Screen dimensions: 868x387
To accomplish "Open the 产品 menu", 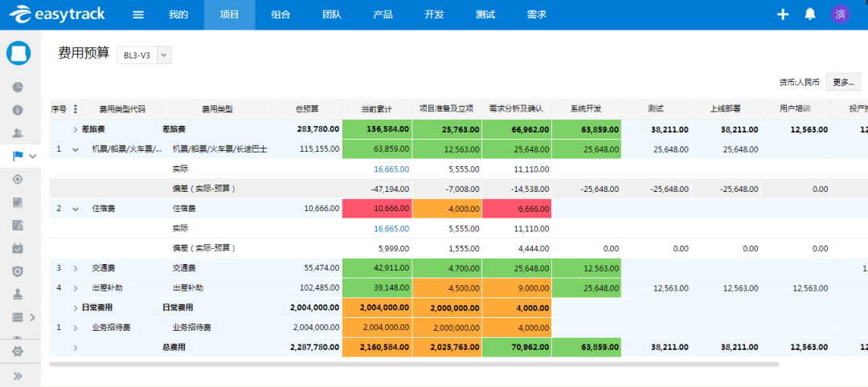I will click(383, 15).
